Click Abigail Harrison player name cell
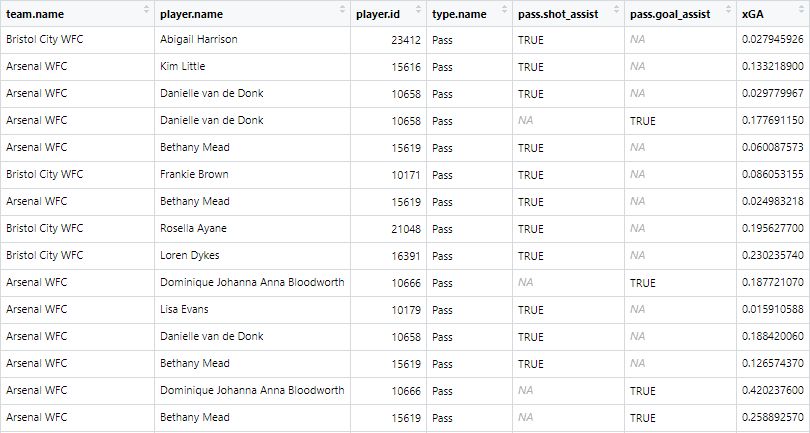 coord(253,40)
